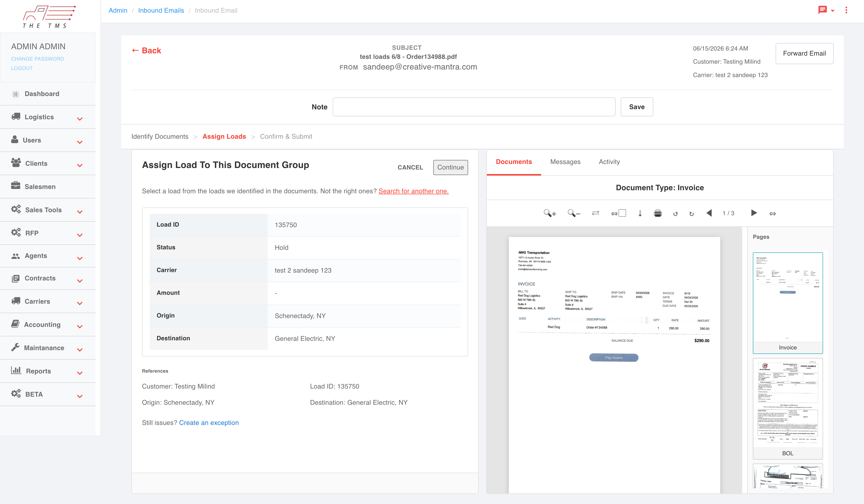Switch to the Activity tab

pyautogui.click(x=609, y=162)
